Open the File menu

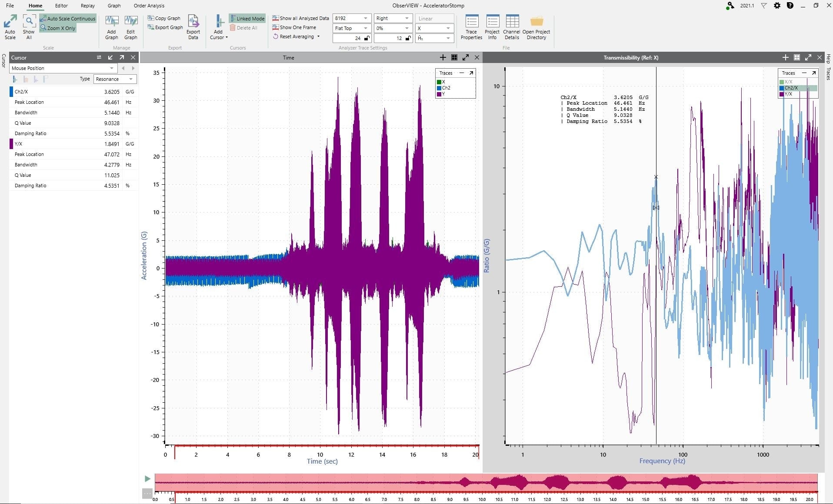click(x=10, y=6)
